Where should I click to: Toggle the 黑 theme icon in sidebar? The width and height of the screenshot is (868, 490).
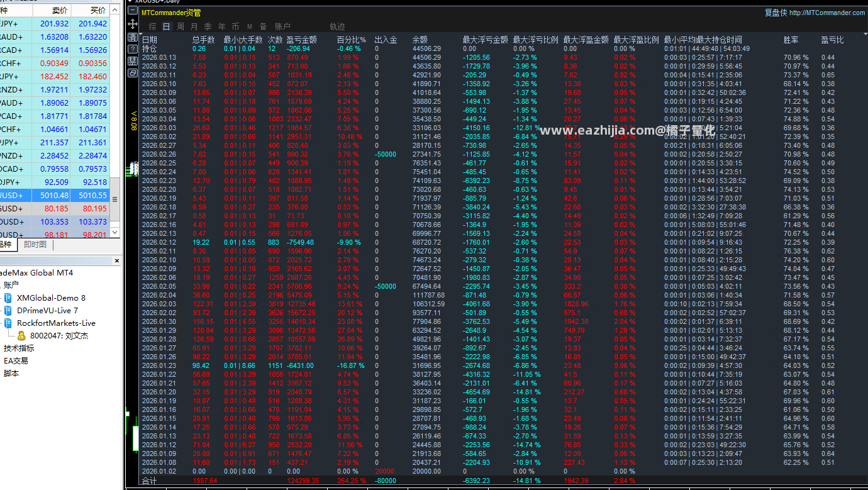pos(133,61)
